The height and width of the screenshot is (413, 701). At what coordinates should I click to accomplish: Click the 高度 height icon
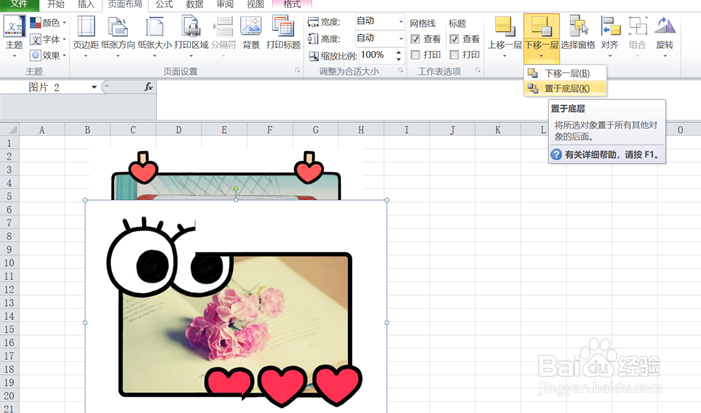313,39
